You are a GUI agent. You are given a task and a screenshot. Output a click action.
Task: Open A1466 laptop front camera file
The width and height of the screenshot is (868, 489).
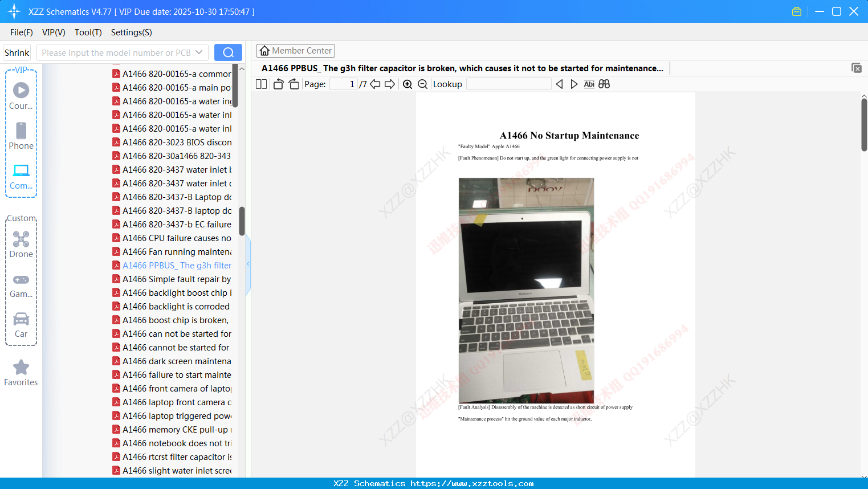pyautogui.click(x=172, y=402)
